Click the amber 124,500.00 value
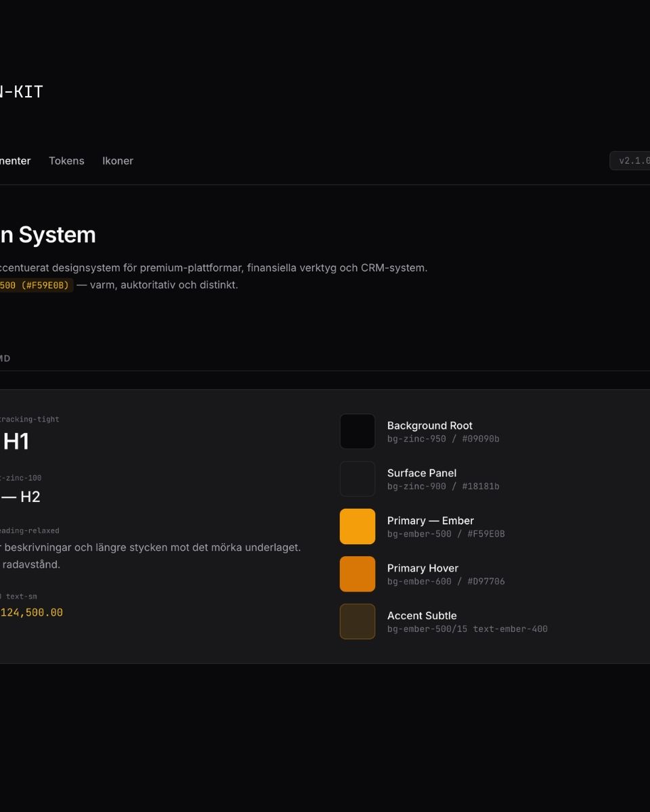This screenshot has width=650, height=812. coord(31,612)
